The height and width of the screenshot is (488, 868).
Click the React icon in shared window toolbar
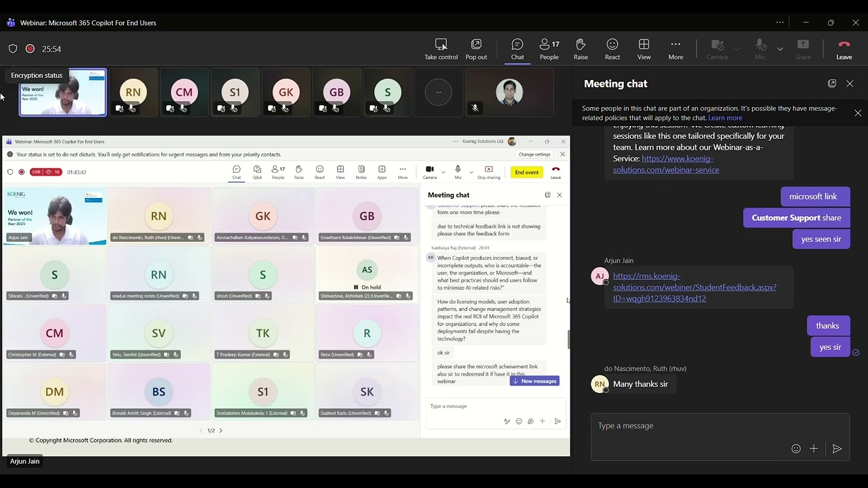point(319,172)
